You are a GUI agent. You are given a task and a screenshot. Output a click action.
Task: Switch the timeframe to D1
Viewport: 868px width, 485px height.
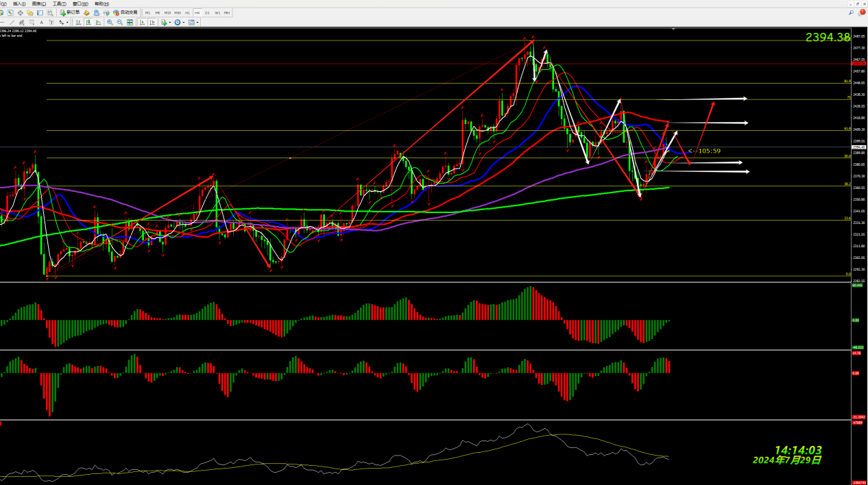point(207,13)
